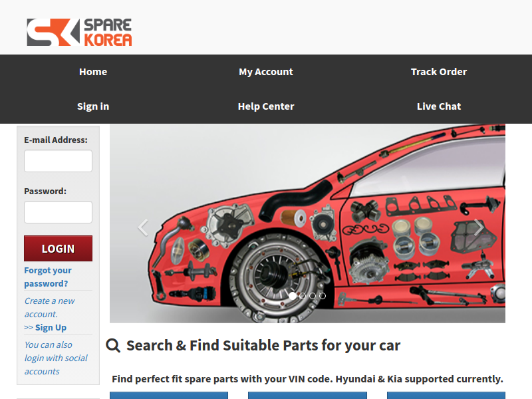This screenshot has height=399, width=532.
Task: Open the Help Center menu item
Action: point(266,106)
